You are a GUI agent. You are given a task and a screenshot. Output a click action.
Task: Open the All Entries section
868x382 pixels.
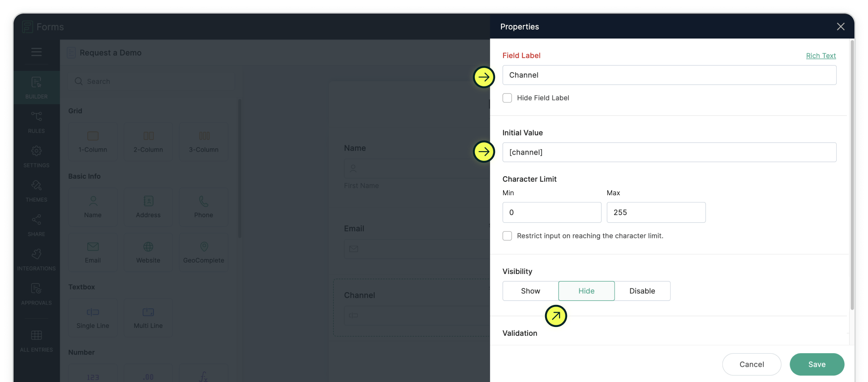[x=36, y=340]
